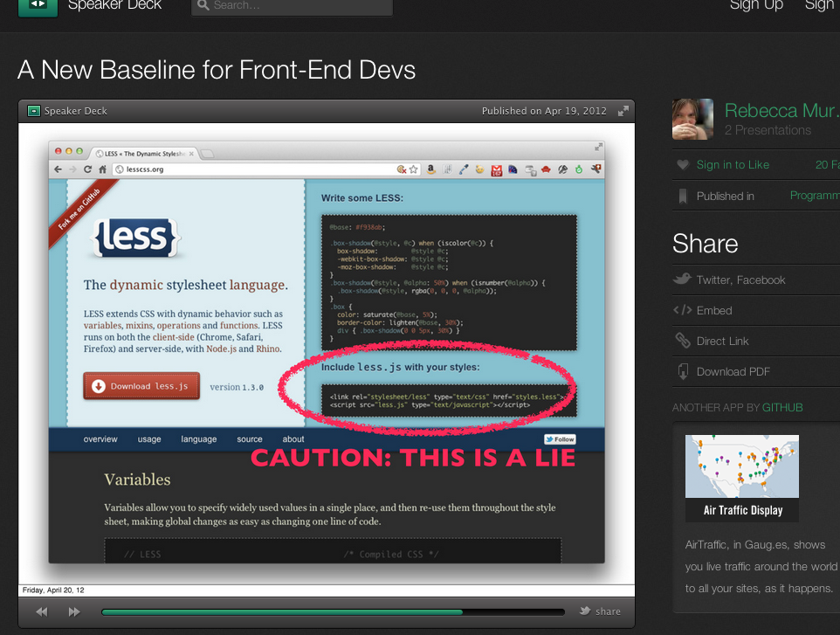
Task: Click the Embed code icon
Action: (683, 310)
